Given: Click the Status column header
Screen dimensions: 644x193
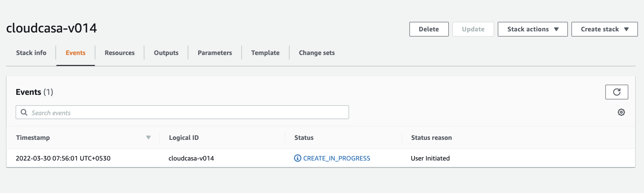Looking at the screenshot, I should pos(304,138).
